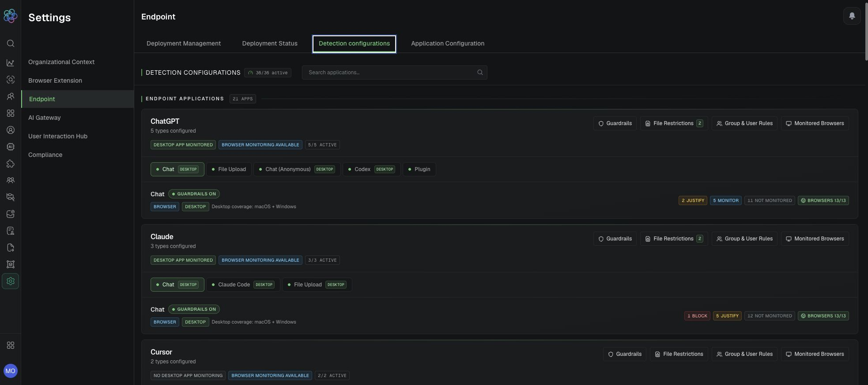Viewport: 868px width, 385px height.
Task: Open Guardrails for Cursor
Action: coord(625,354)
